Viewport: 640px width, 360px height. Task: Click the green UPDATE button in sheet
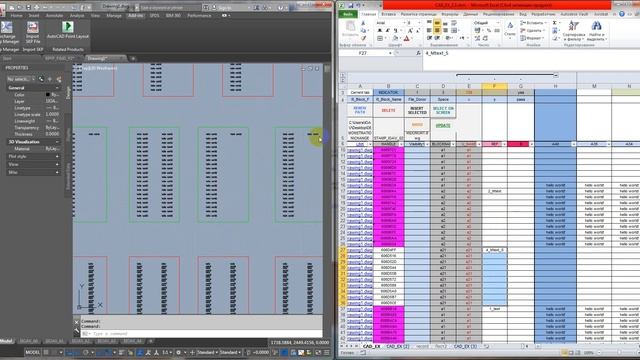click(443, 125)
